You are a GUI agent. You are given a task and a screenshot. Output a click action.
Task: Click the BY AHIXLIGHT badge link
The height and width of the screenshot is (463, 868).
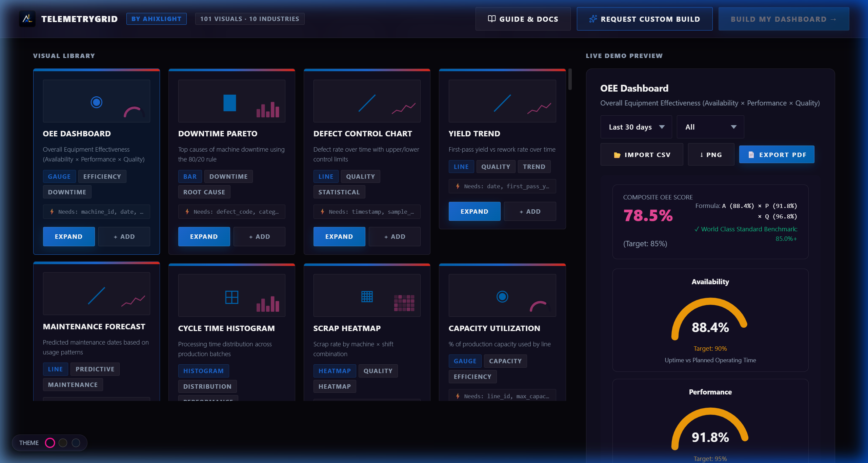tap(156, 19)
